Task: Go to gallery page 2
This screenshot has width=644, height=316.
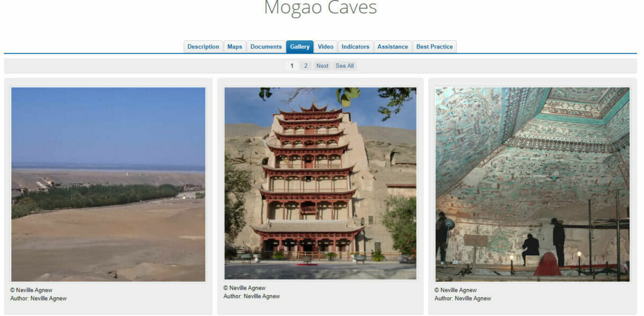Action: coord(305,66)
